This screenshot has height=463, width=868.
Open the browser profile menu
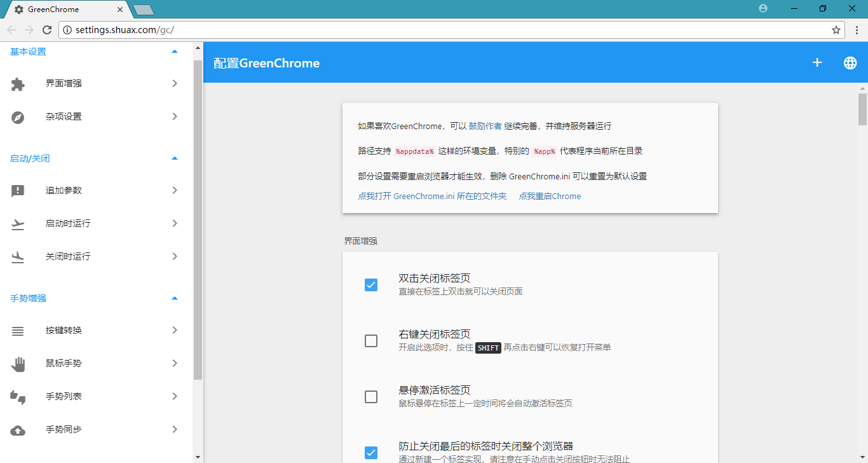(762, 9)
